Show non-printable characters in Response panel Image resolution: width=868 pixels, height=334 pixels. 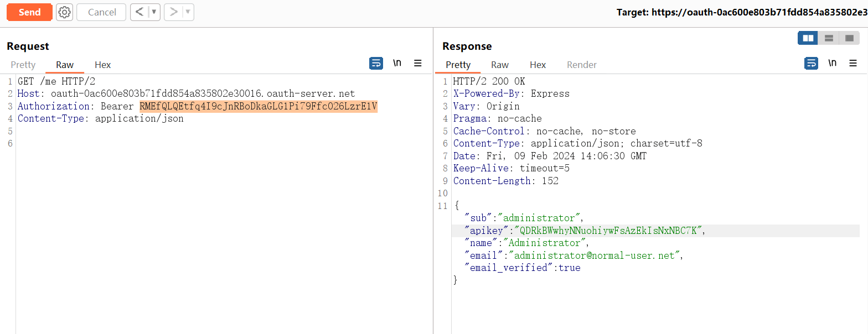[832, 63]
